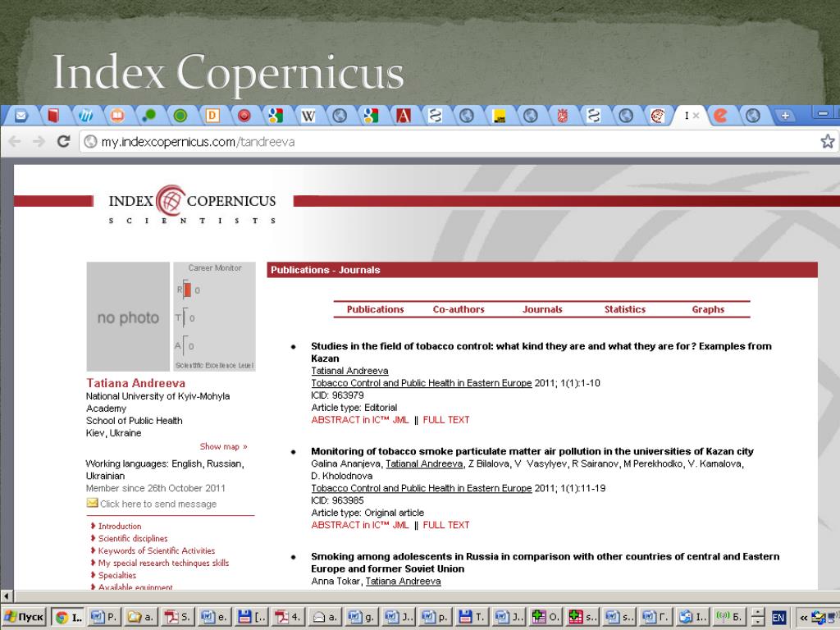840x630 pixels.
Task: Click the Tatiana Andreeva profile name heading
Action: pyautogui.click(x=135, y=383)
